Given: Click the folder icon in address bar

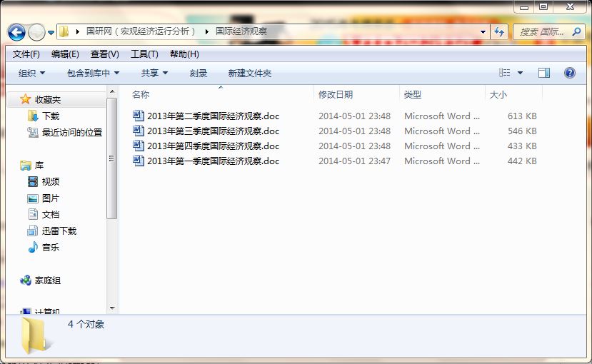Looking at the screenshot, I should click(64, 31).
